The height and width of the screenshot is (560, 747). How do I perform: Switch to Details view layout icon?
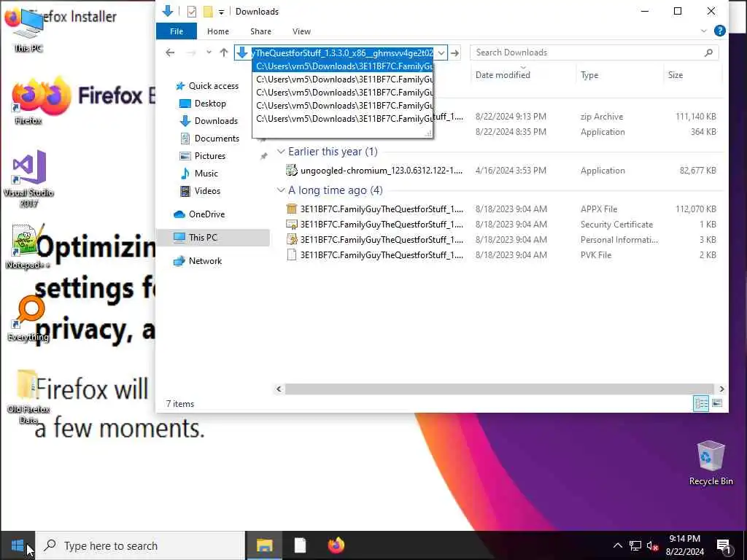tap(701, 403)
